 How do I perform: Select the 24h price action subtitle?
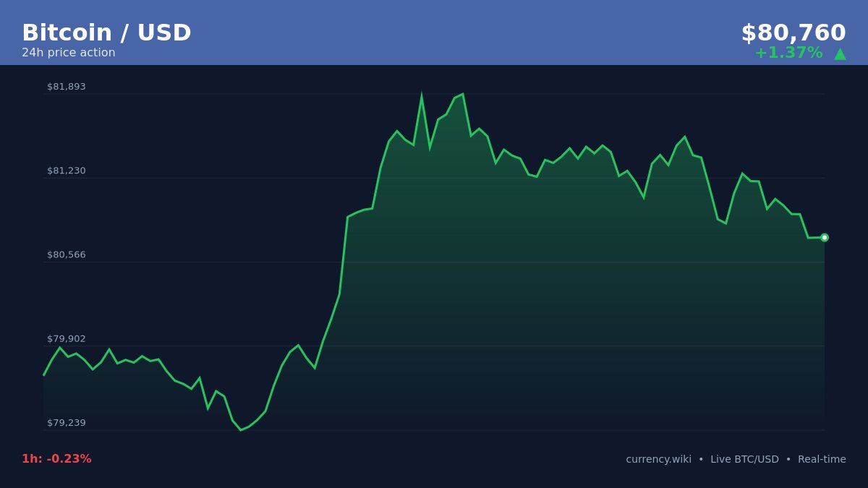69,53
